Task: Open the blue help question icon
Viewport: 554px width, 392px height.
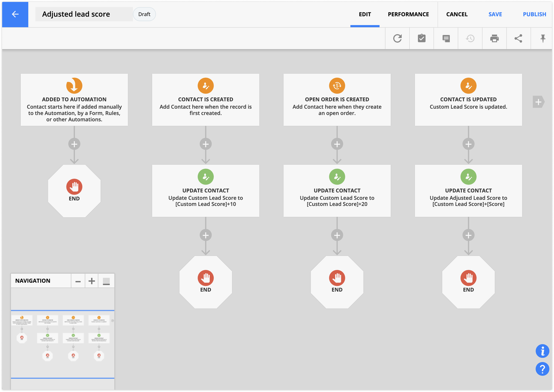Action: 542,369
